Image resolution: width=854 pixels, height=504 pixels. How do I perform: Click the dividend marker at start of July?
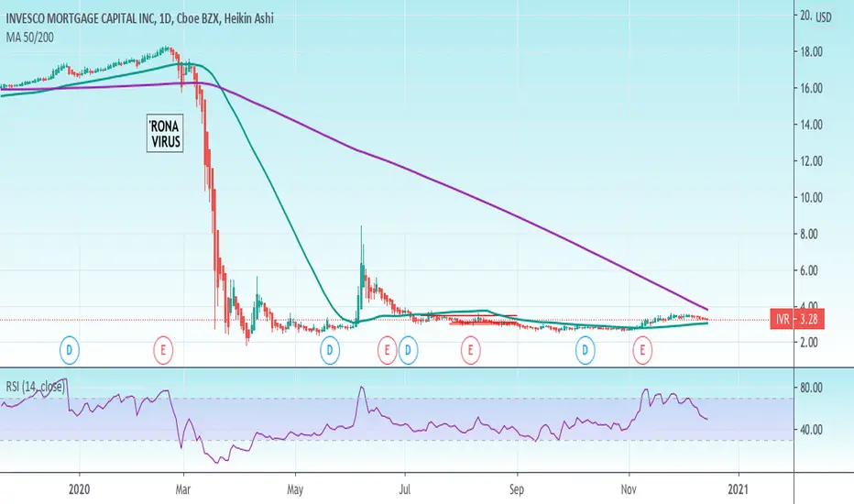pyautogui.click(x=408, y=351)
